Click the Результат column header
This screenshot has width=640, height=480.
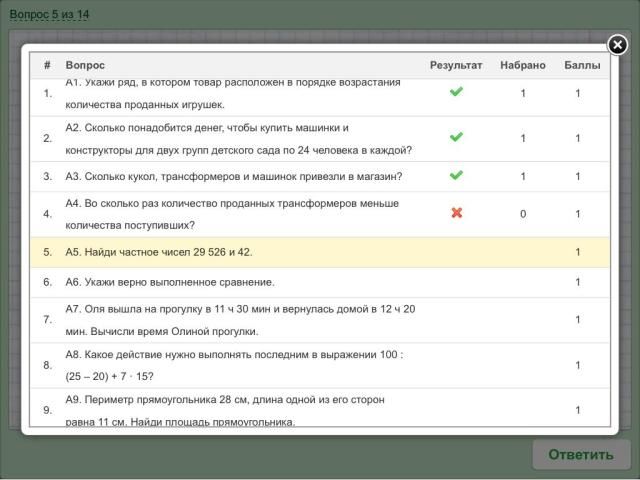coord(456,65)
